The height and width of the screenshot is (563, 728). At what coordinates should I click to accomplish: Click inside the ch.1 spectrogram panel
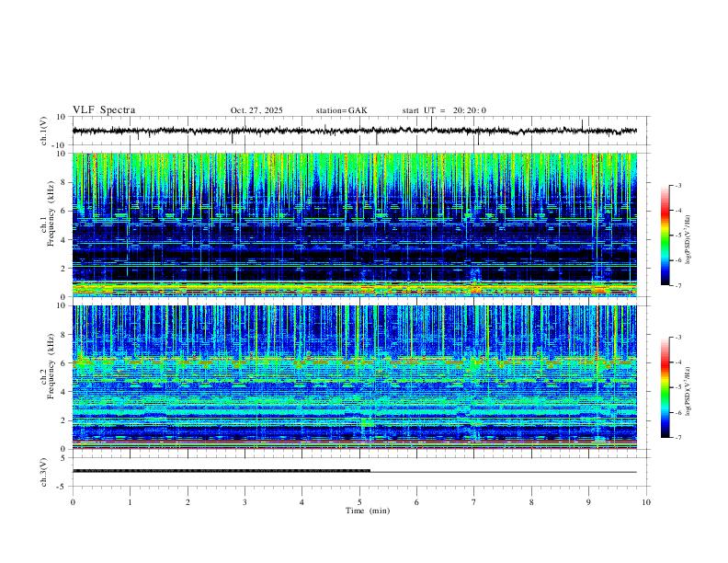coord(354,224)
